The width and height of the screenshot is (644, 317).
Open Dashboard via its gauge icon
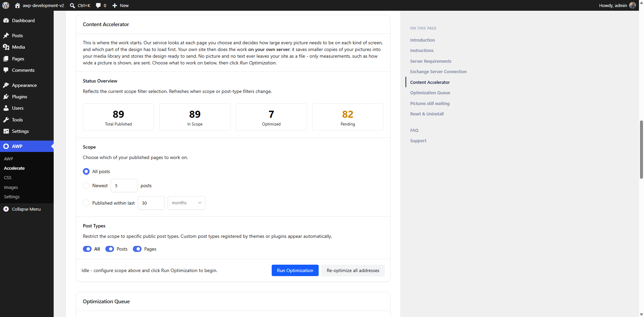pyautogui.click(x=6, y=20)
